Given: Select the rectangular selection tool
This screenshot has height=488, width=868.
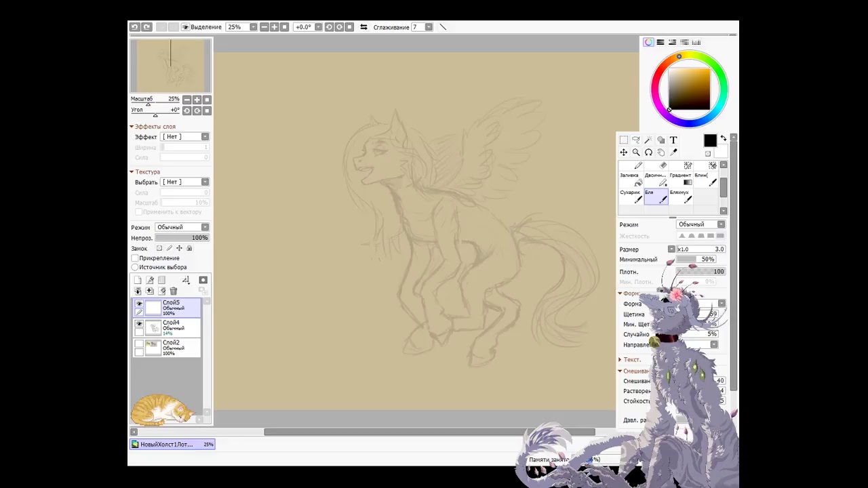Looking at the screenshot, I should [623, 140].
